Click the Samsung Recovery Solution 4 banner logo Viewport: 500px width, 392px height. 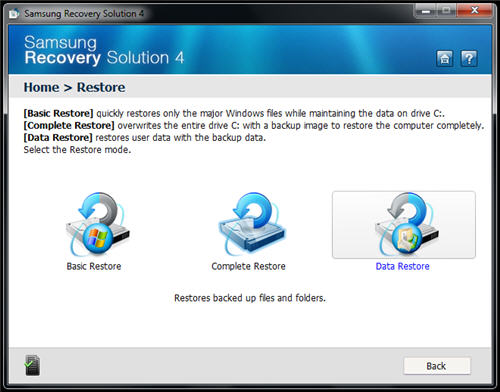104,50
